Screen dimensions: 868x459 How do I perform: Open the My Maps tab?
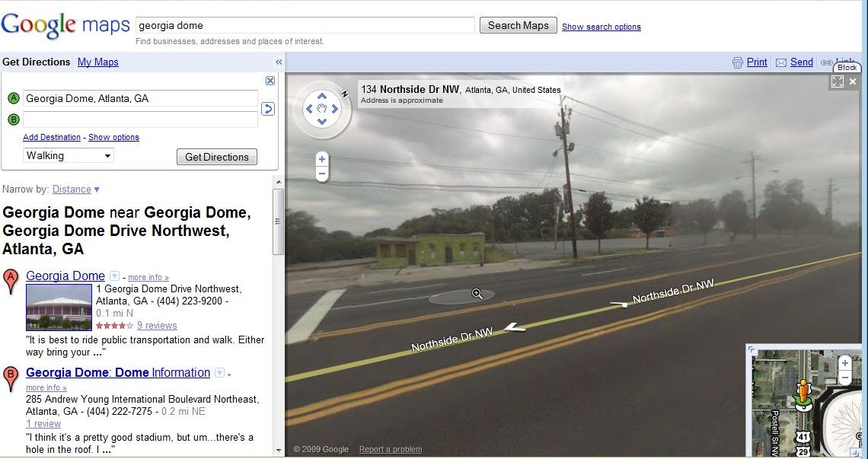click(98, 62)
